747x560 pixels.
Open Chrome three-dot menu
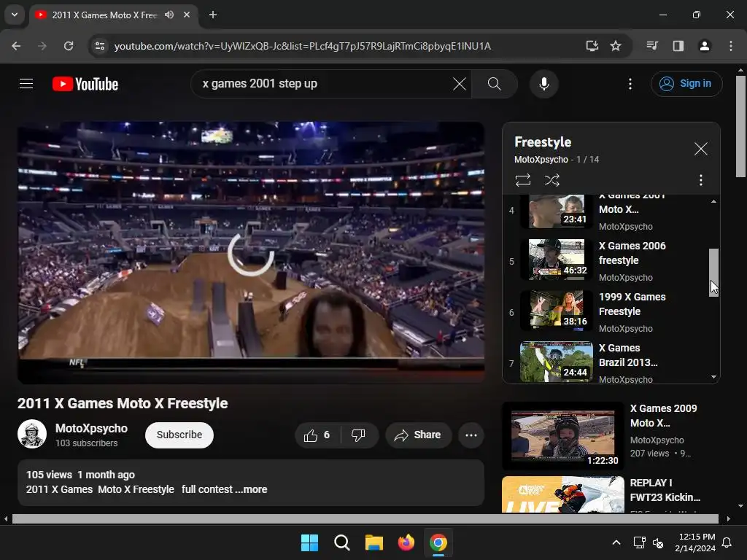coord(730,46)
